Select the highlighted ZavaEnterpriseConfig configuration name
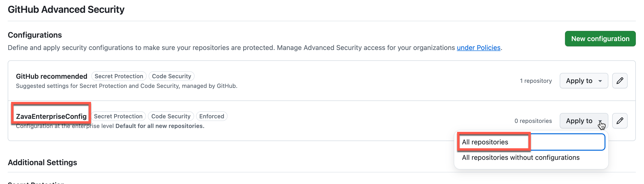 coord(51,116)
